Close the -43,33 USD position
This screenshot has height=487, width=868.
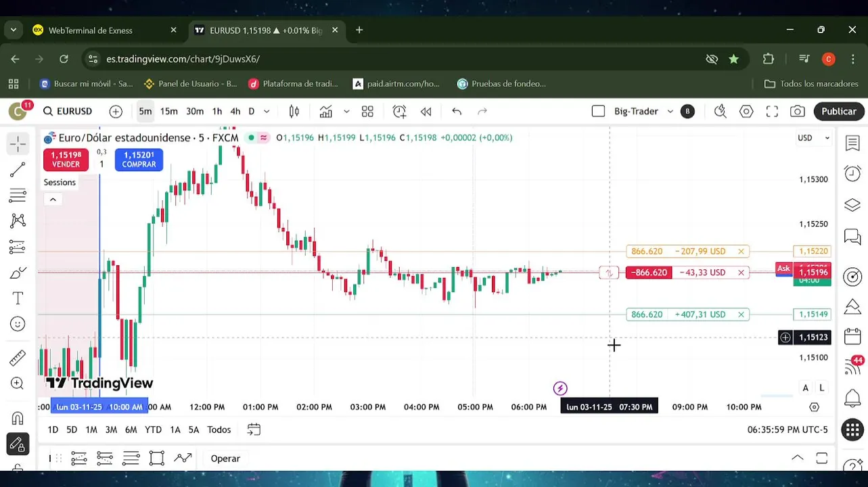pos(741,273)
